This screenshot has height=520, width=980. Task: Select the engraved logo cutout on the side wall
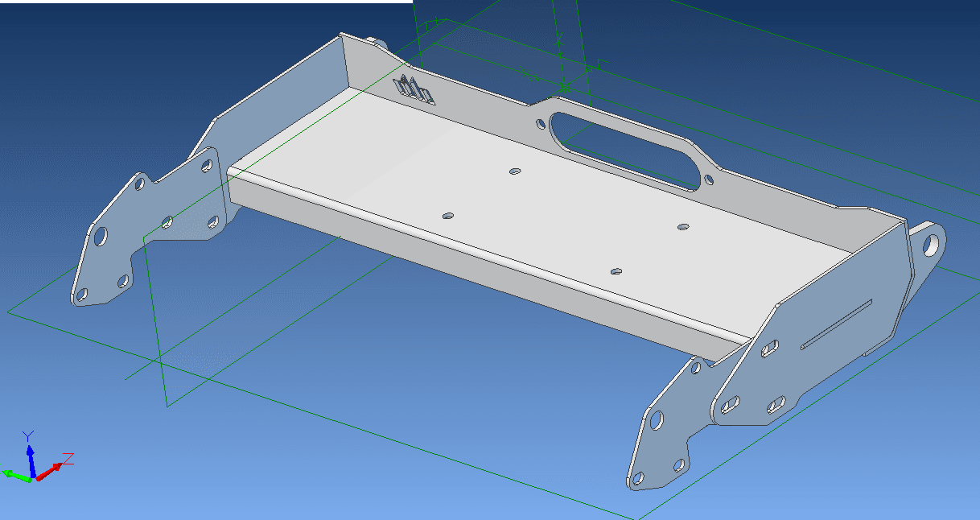tap(414, 89)
